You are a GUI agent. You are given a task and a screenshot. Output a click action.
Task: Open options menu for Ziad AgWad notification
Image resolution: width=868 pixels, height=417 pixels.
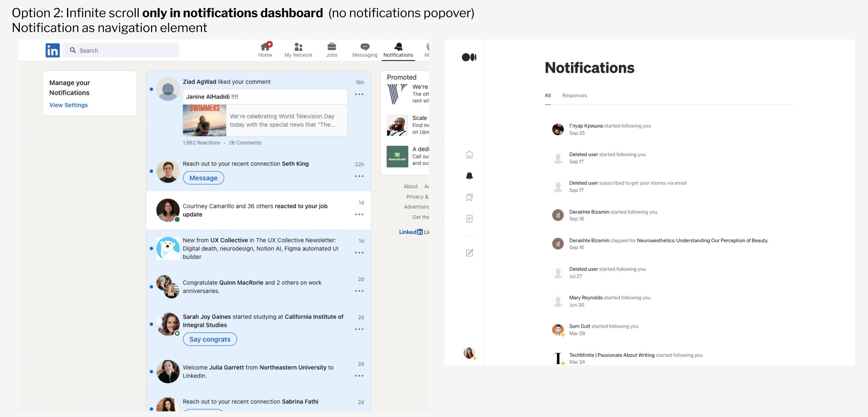click(359, 94)
